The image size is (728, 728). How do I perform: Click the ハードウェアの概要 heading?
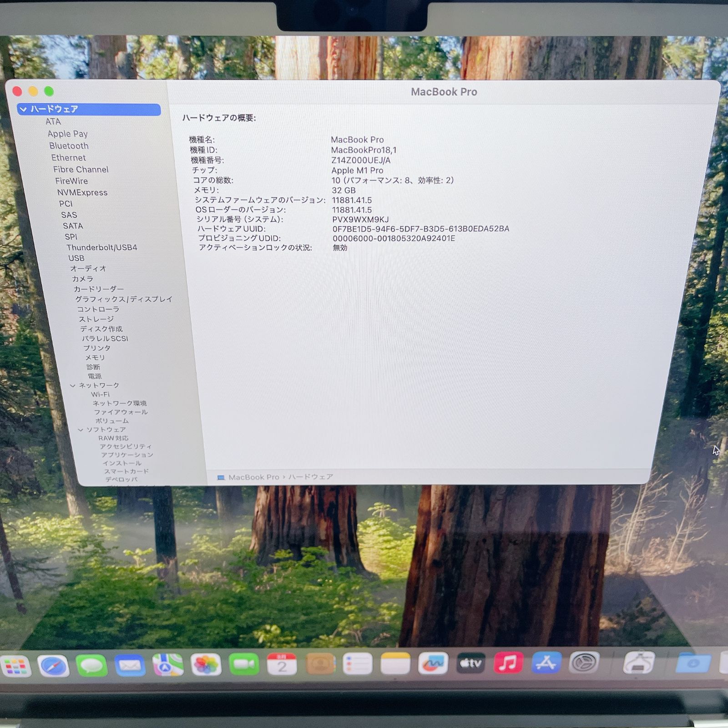point(219,118)
